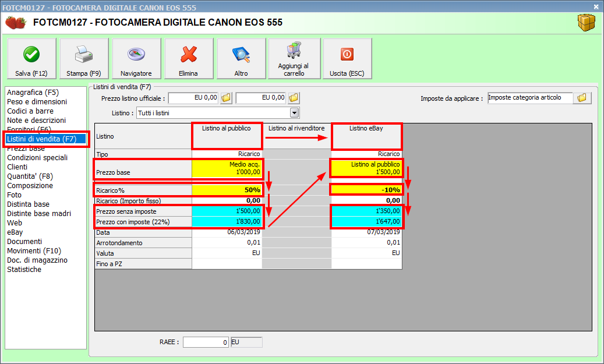
Task: Select Composizione in the sidebar
Action: point(30,186)
